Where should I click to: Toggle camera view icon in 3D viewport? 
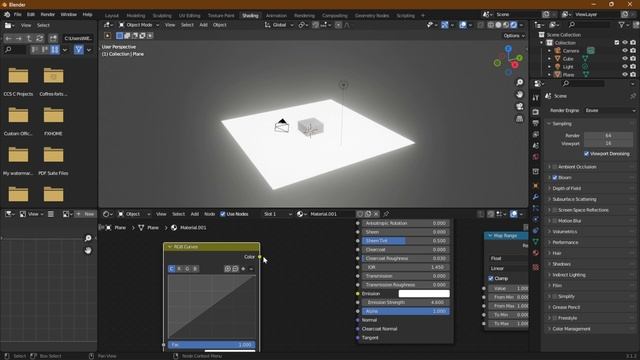(520, 107)
